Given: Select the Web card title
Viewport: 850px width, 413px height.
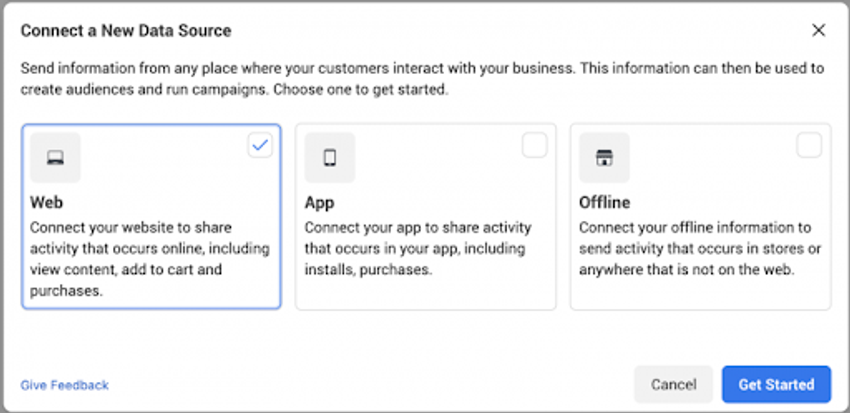Looking at the screenshot, I should 47,202.
